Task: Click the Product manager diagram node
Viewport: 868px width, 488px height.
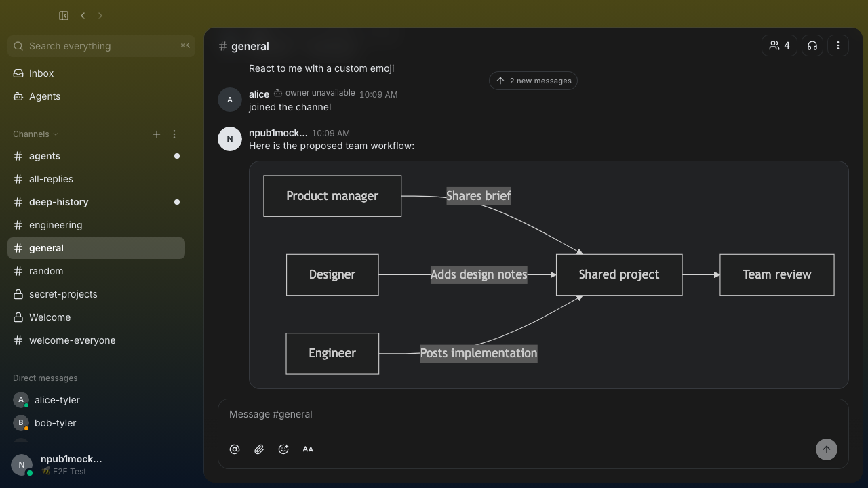Action: (x=332, y=196)
